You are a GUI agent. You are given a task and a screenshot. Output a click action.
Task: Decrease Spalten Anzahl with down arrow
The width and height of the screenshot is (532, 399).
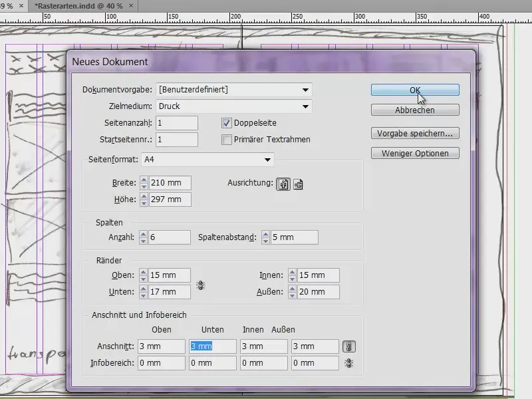coord(143,241)
